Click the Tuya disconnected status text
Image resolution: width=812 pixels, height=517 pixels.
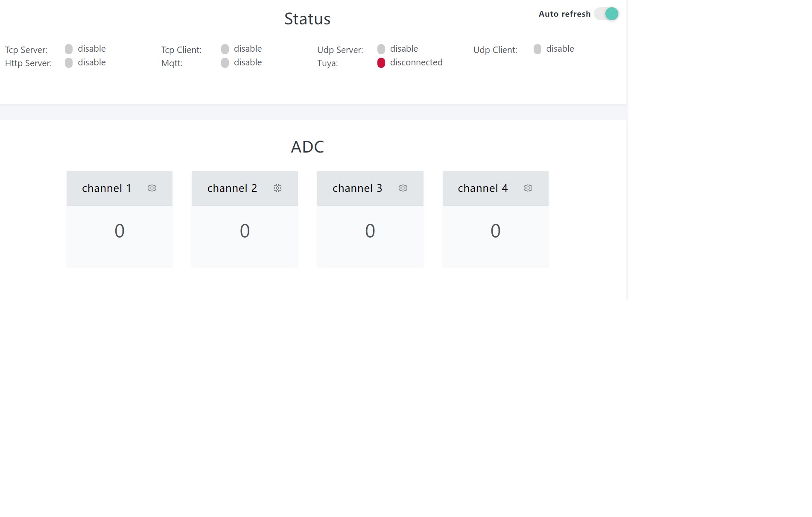pos(416,62)
